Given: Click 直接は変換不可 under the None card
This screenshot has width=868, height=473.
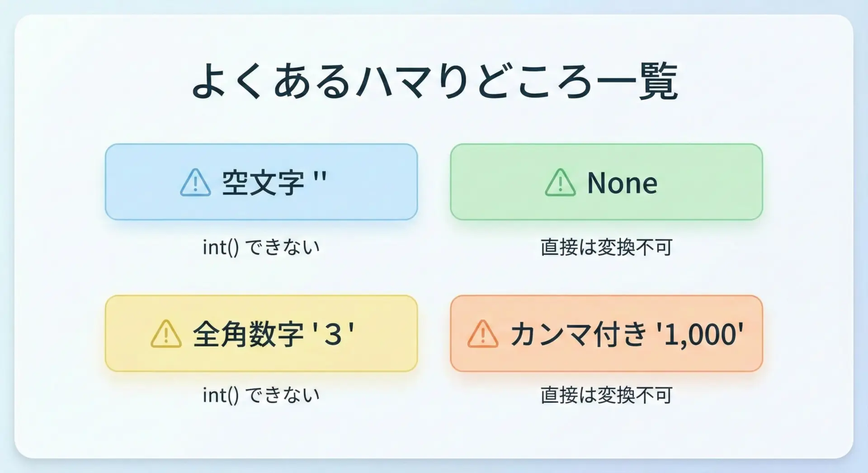Looking at the screenshot, I should 606,248.
